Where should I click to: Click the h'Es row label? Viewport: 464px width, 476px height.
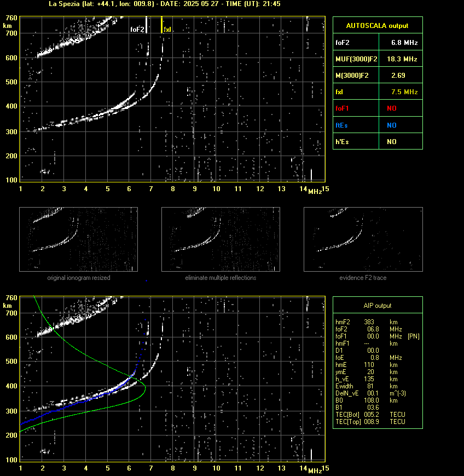tap(342, 142)
